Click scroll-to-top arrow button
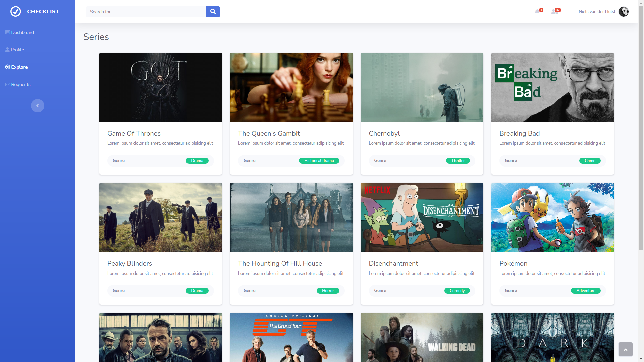Viewport: 644px width, 362px height. tap(625, 349)
